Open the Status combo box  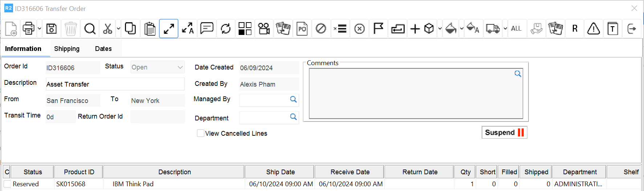158,67
